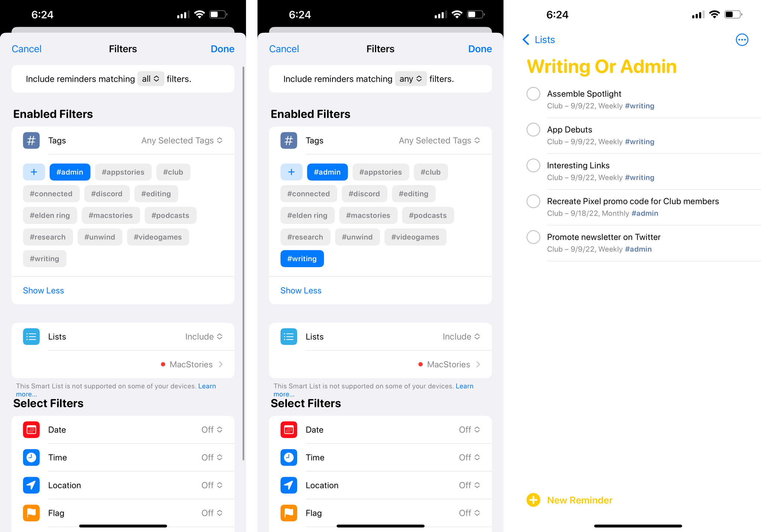Click the Show Less link
The width and height of the screenshot is (761, 532).
coord(43,290)
